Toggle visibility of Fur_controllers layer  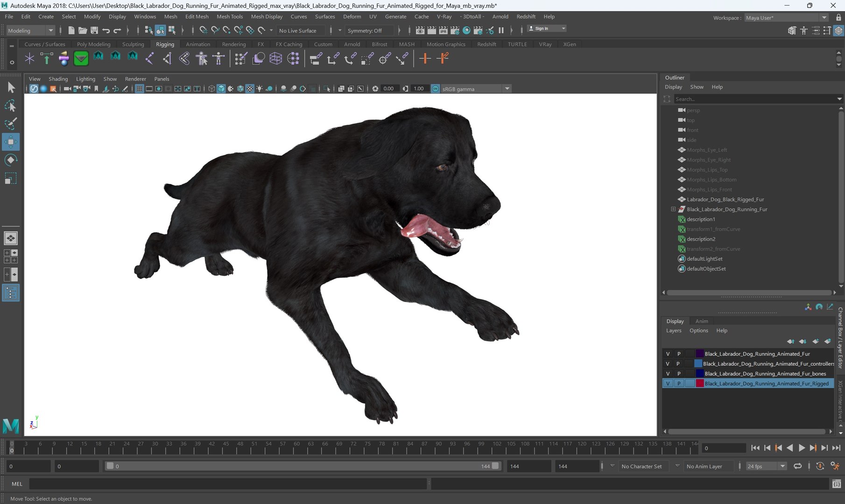[668, 364]
